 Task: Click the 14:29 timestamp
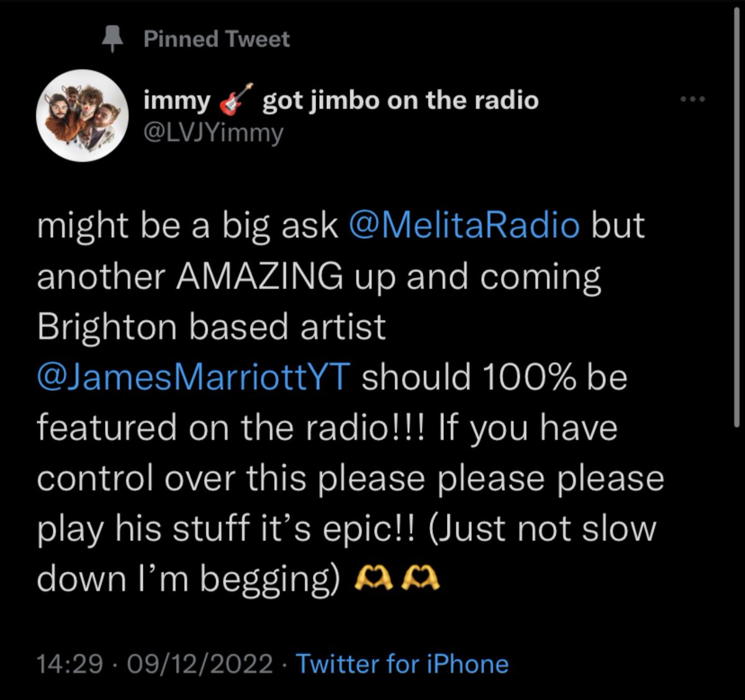click(x=70, y=663)
